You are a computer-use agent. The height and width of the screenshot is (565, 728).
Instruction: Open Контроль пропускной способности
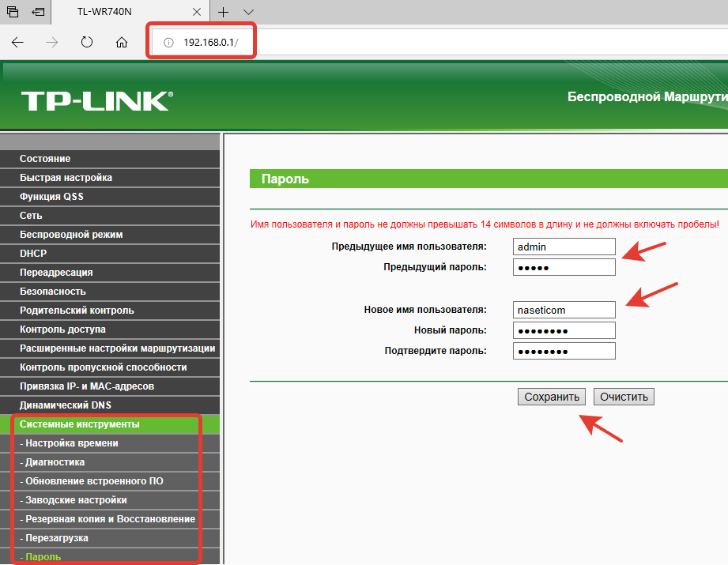[x=110, y=367]
